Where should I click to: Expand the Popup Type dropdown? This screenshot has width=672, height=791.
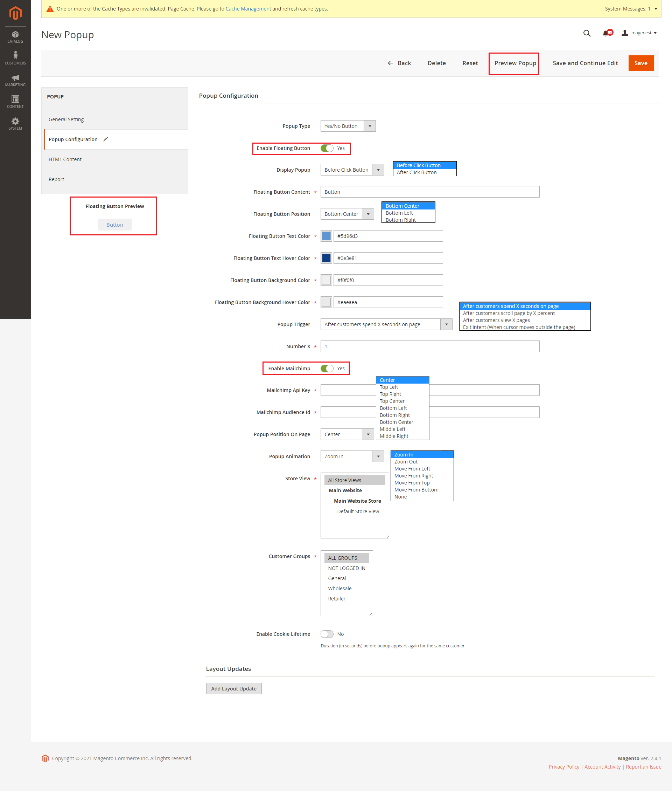tap(348, 126)
